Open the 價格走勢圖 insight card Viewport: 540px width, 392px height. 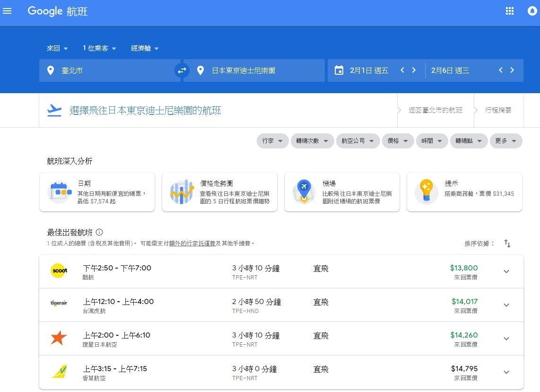[219, 192]
